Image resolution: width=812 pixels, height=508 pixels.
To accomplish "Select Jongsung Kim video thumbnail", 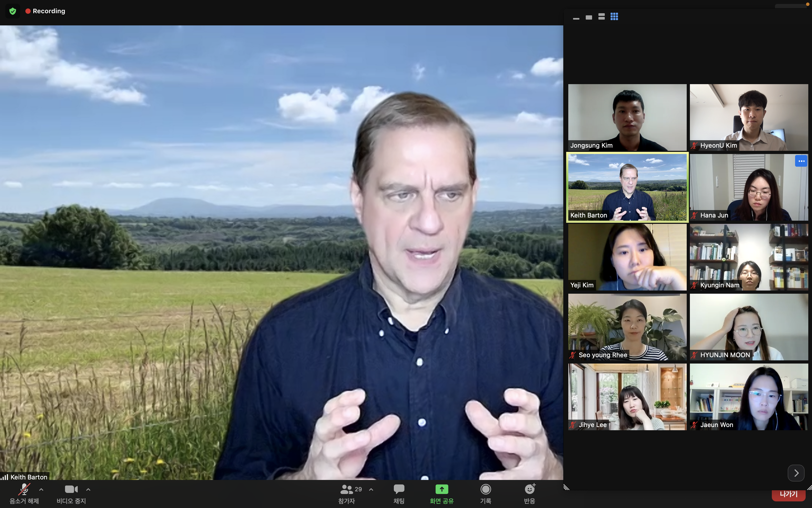I will click(x=627, y=117).
